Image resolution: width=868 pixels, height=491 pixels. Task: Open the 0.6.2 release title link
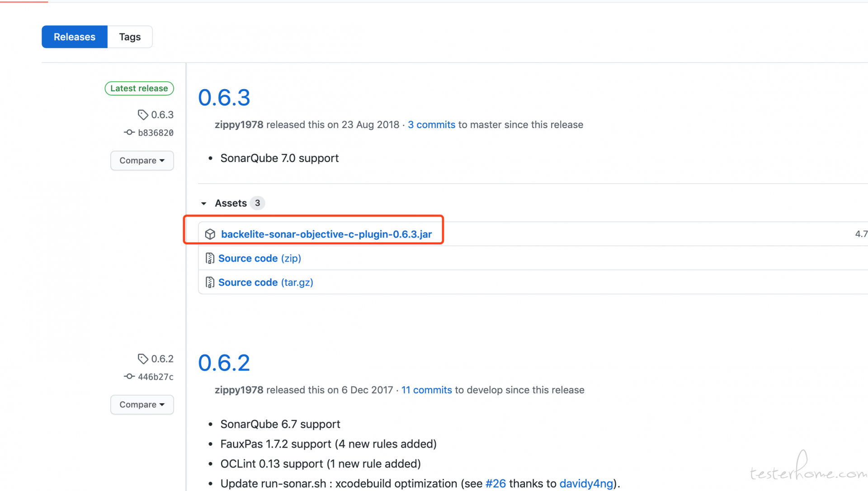(x=224, y=362)
